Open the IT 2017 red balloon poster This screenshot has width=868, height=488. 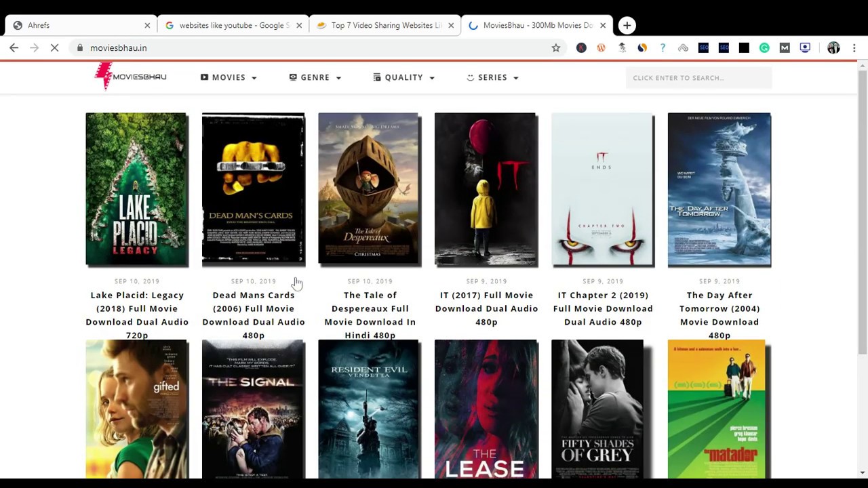click(486, 190)
